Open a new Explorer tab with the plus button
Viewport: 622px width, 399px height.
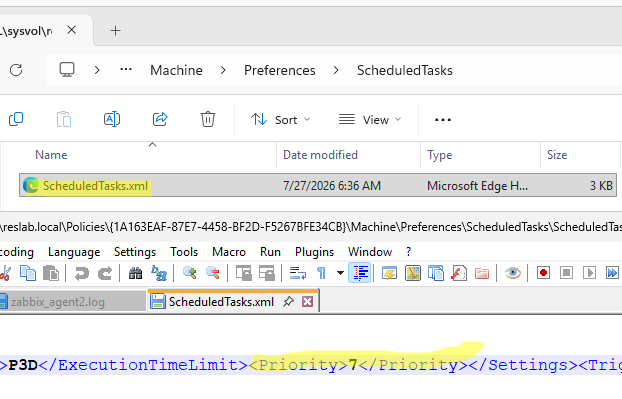click(115, 31)
